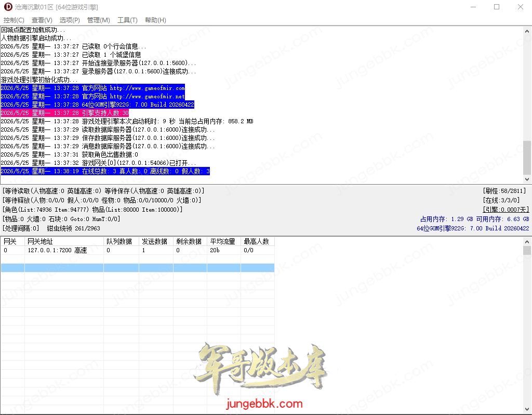Click the 平均流量 column header
The image size is (532, 415).
(224, 241)
